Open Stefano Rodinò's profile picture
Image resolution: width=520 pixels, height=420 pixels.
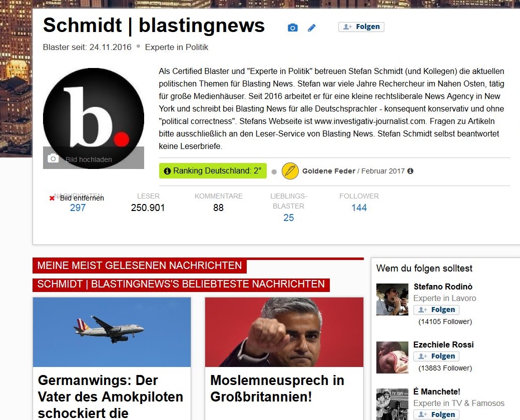[392, 299]
